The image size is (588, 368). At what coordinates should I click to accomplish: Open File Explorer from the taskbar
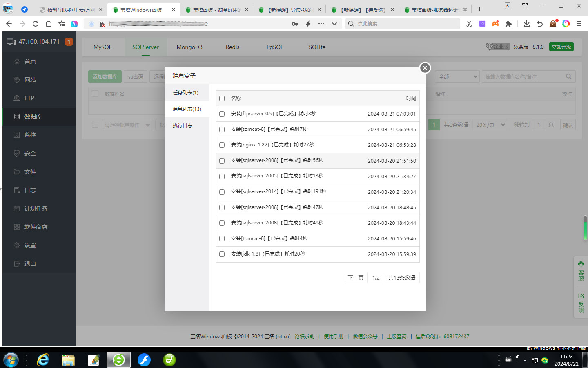tap(68, 360)
